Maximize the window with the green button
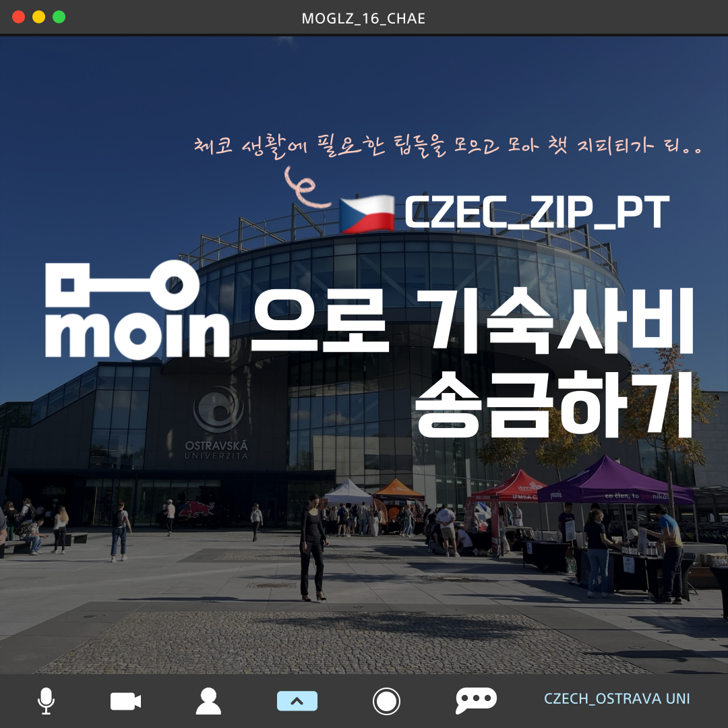This screenshot has width=728, height=728. 59,17
